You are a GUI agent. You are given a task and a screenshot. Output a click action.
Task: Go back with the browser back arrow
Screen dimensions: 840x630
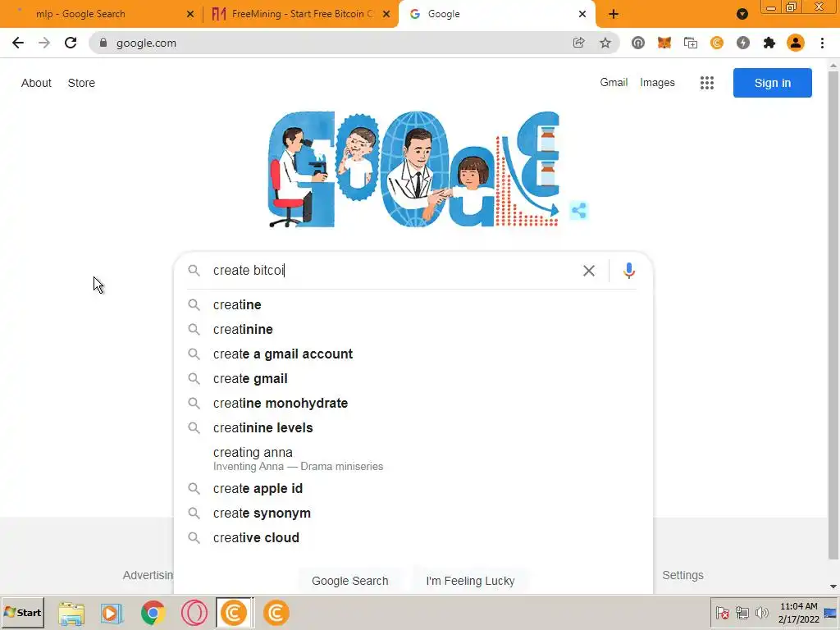pyautogui.click(x=18, y=43)
